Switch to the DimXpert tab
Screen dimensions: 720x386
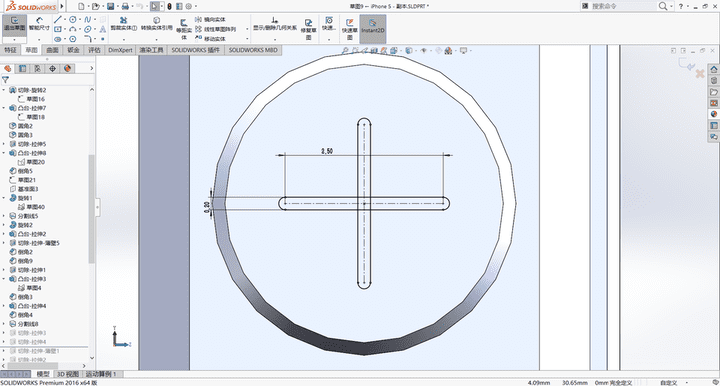(120, 50)
